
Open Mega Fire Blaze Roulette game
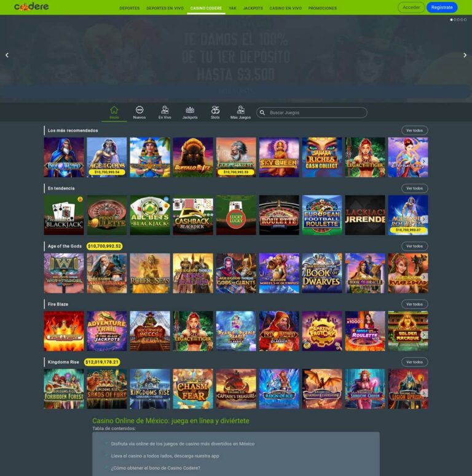[365, 331]
